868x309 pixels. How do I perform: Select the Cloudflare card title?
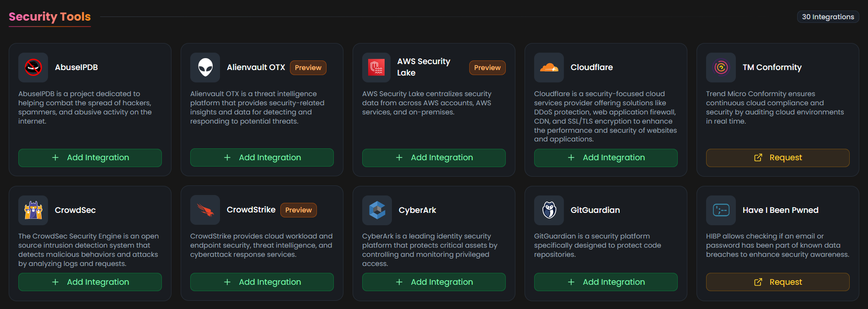click(x=592, y=67)
